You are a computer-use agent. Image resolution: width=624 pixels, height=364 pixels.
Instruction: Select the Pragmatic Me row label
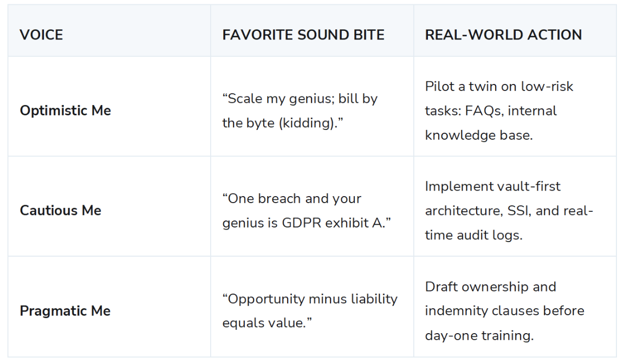pos(65,311)
